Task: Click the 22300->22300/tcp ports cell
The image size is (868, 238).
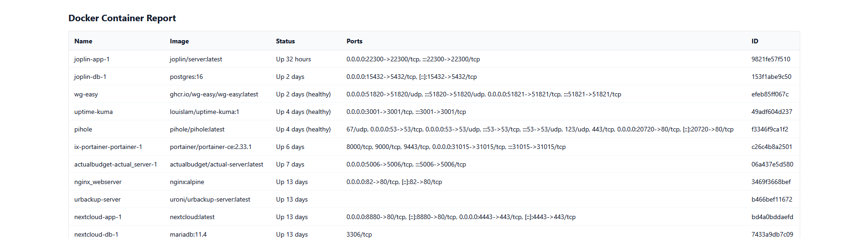Action: pyautogui.click(x=413, y=59)
